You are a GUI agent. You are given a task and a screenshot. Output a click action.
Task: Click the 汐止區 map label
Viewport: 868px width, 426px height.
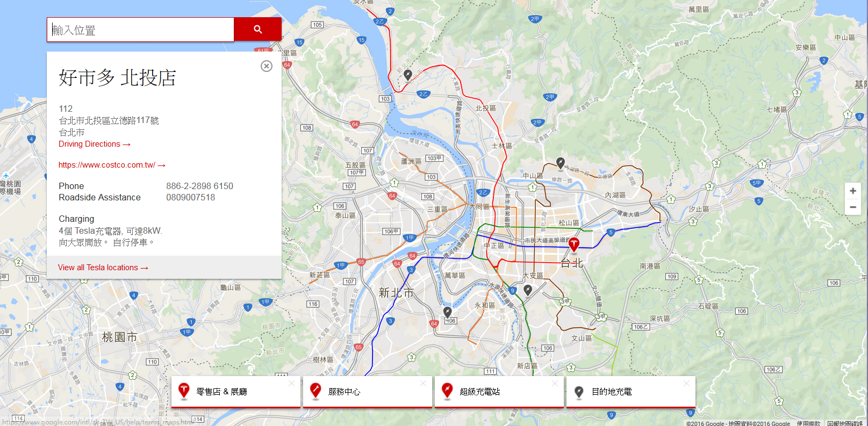coord(699,209)
